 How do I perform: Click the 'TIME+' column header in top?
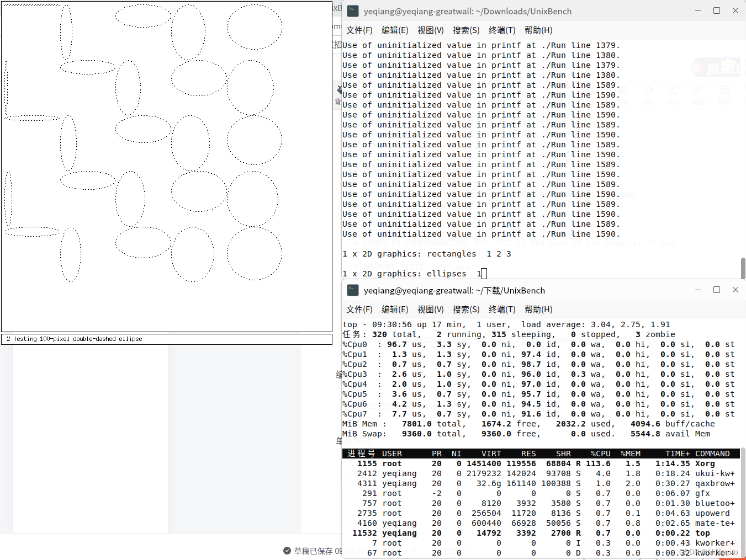[x=678, y=454]
